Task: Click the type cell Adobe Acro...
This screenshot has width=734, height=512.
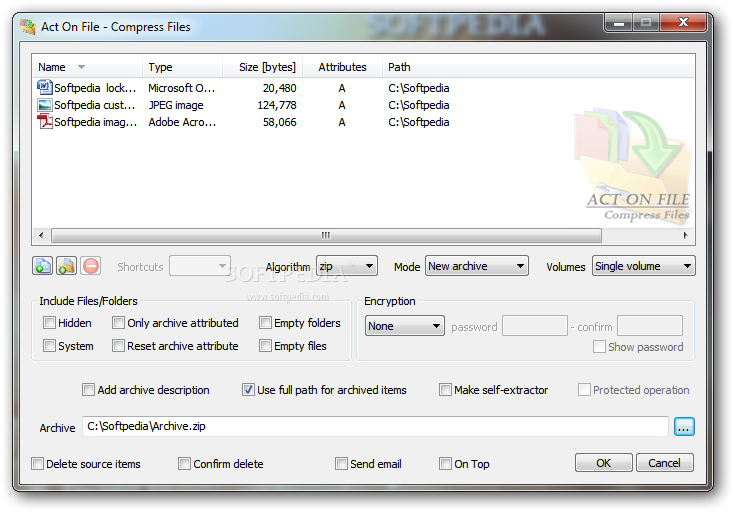Action: pyautogui.click(x=182, y=122)
